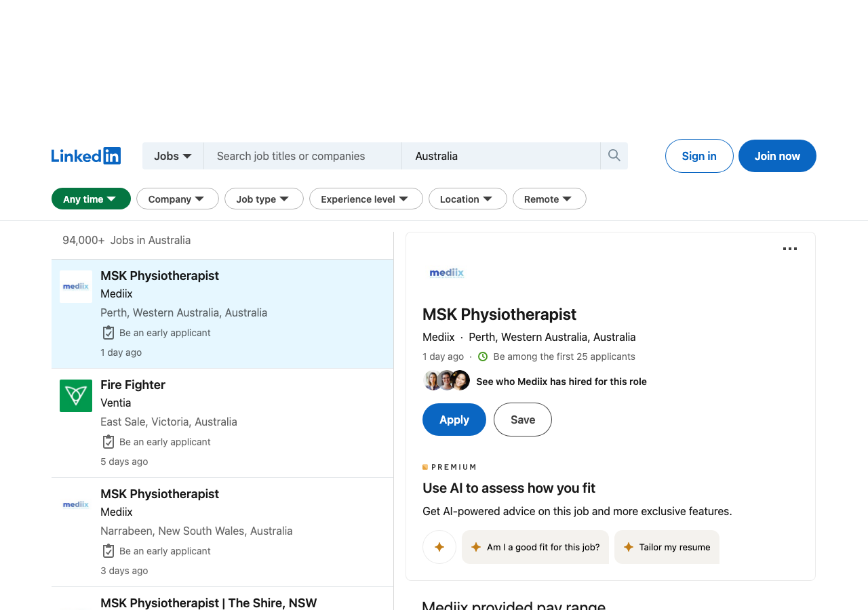Visit Ventia company page link
This screenshot has height=610, width=868.
(116, 403)
